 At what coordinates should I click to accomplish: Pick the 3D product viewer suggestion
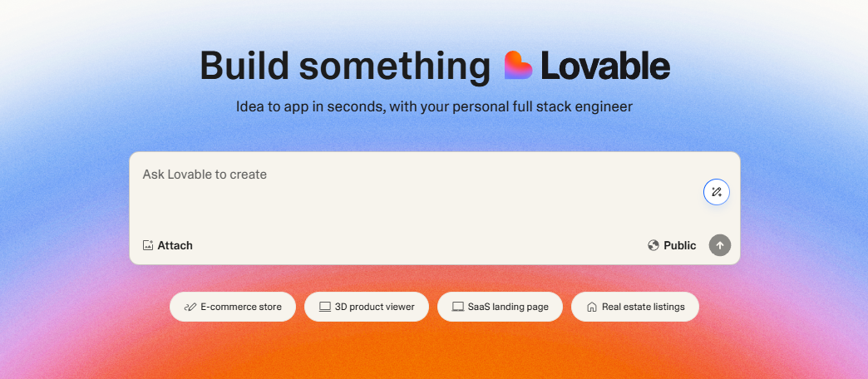[367, 307]
